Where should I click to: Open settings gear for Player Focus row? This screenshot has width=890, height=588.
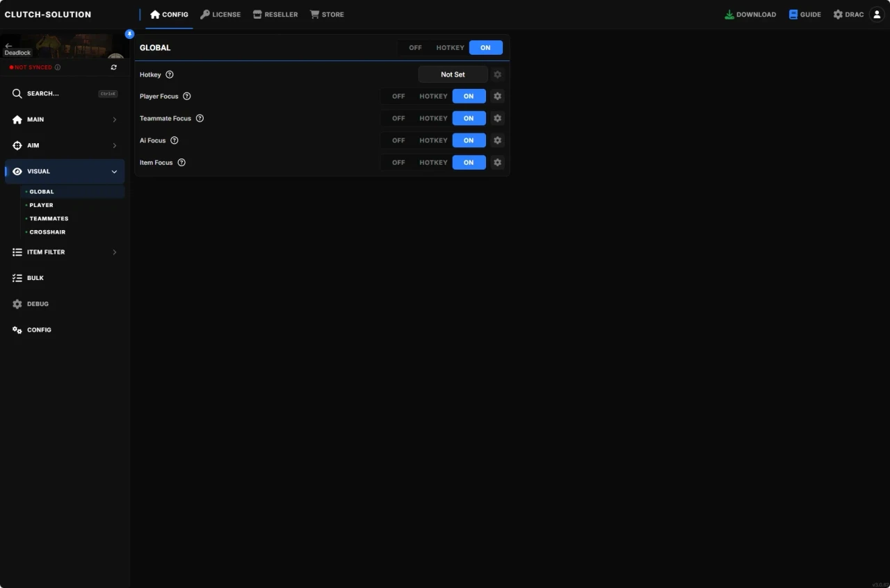(x=497, y=97)
